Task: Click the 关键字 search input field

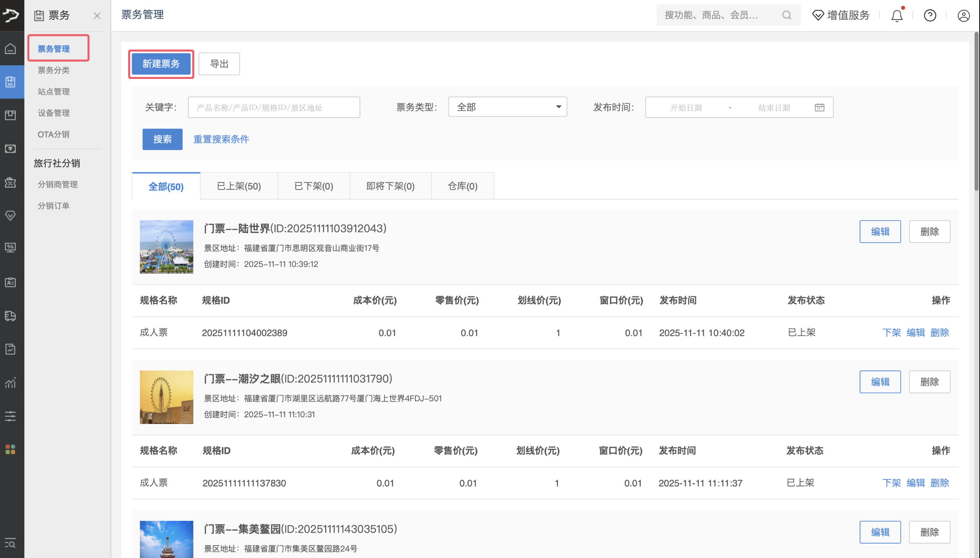Action: click(274, 107)
